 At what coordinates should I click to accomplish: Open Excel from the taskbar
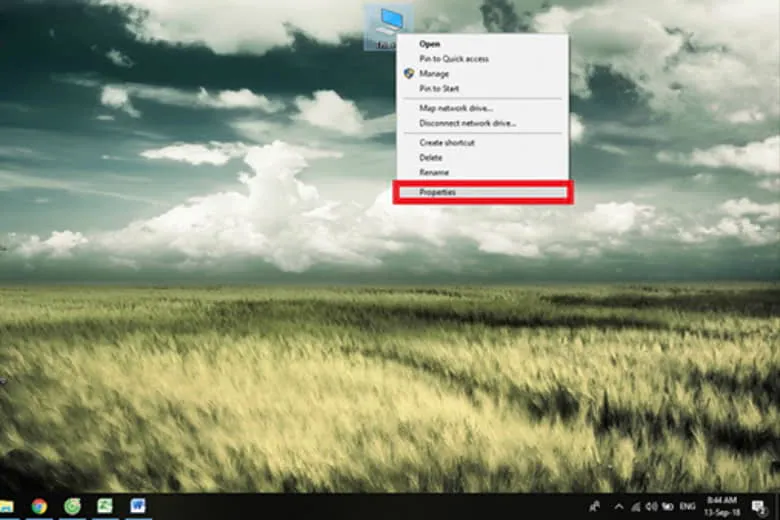point(105,506)
